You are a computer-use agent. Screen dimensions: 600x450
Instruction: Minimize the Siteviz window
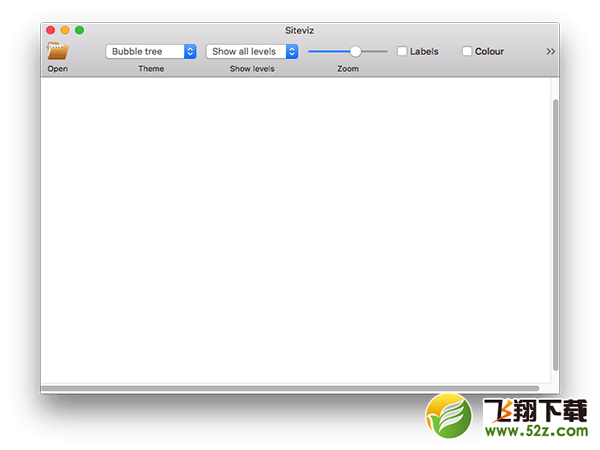[x=65, y=30]
